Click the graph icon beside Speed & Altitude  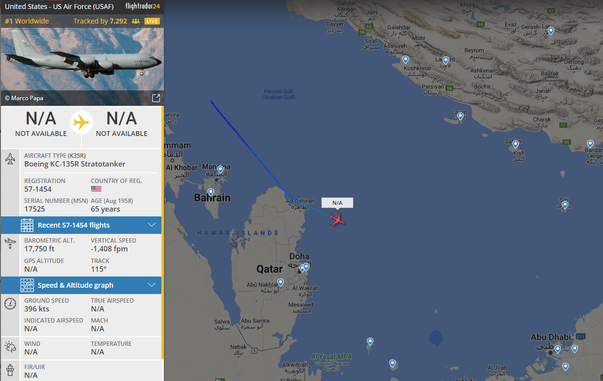pyautogui.click(x=27, y=285)
